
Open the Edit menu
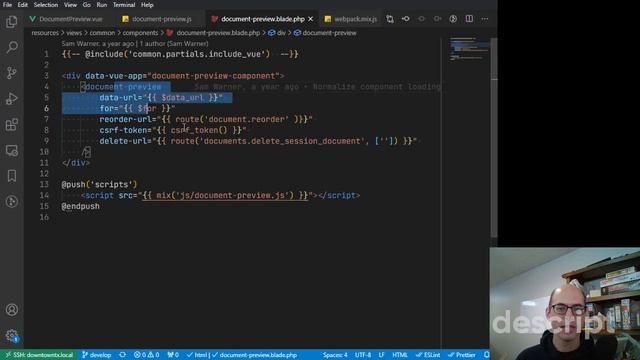pyautogui.click(x=22, y=5)
